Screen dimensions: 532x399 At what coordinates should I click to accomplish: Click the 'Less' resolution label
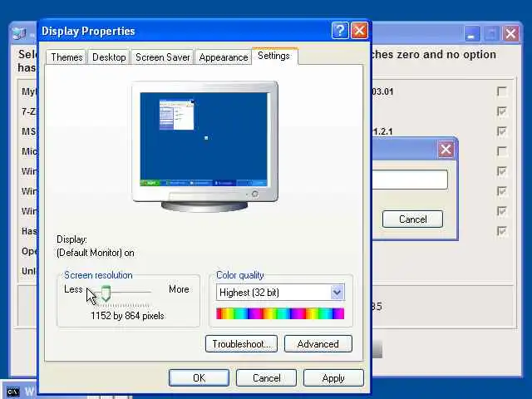tap(73, 289)
